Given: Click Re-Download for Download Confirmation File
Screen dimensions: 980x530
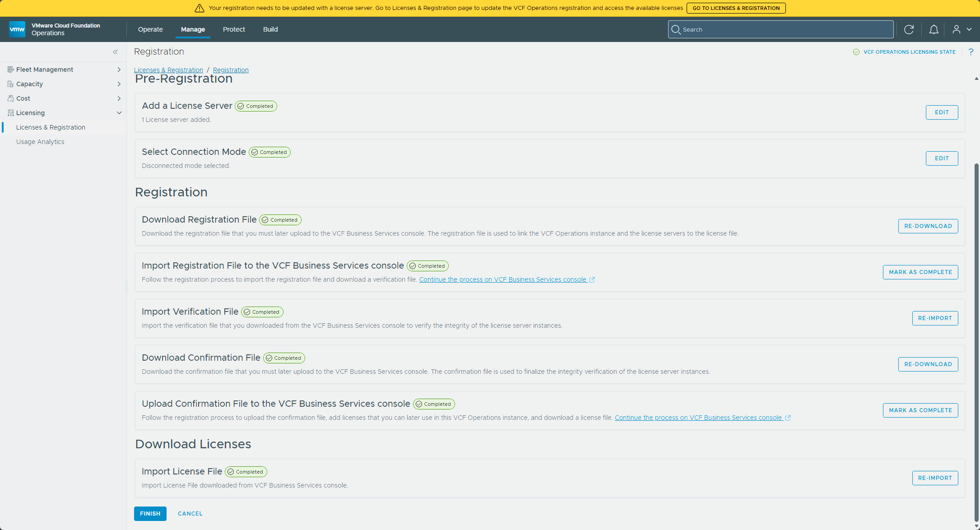Looking at the screenshot, I should pyautogui.click(x=928, y=364).
